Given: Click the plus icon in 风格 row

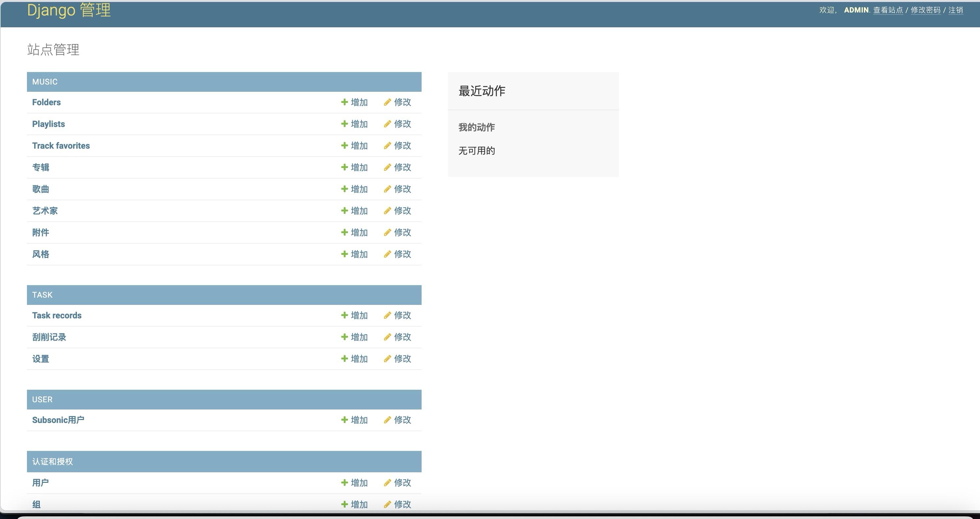Looking at the screenshot, I should (x=344, y=254).
